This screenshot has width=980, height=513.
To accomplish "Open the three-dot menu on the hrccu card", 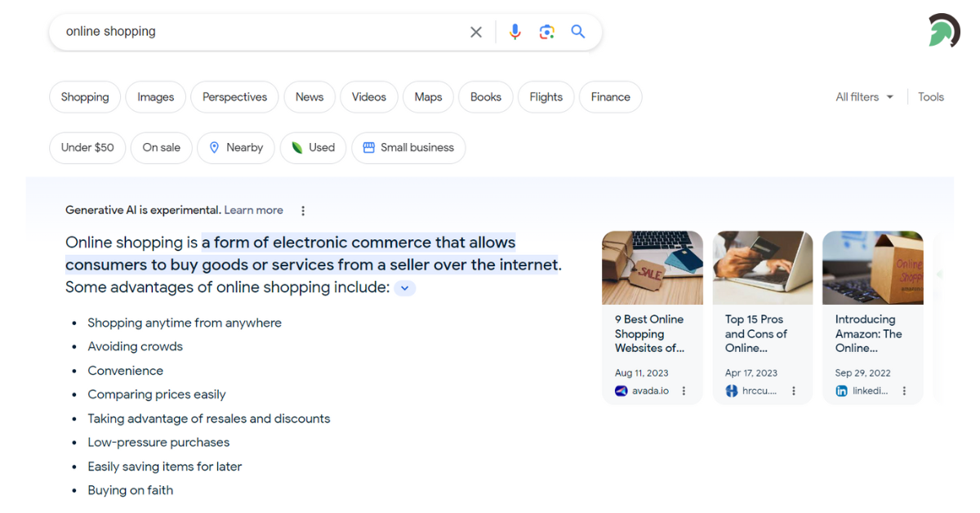I will pyautogui.click(x=794, y=391).
